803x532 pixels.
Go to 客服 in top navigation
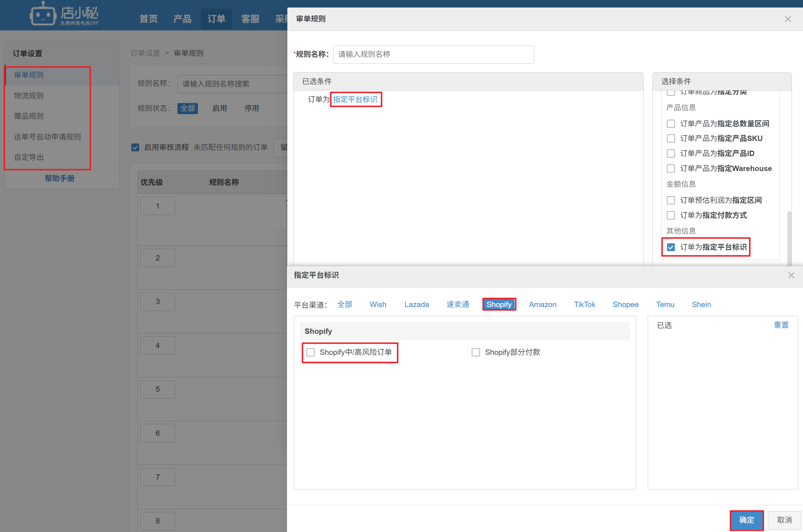pyautogui.click(x=250, y=19)
